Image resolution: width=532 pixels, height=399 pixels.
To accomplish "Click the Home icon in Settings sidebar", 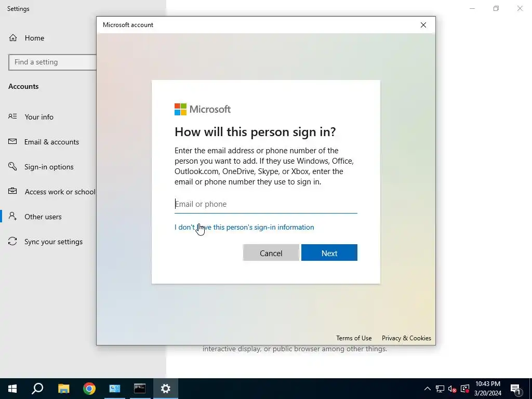I will (13, 37).
